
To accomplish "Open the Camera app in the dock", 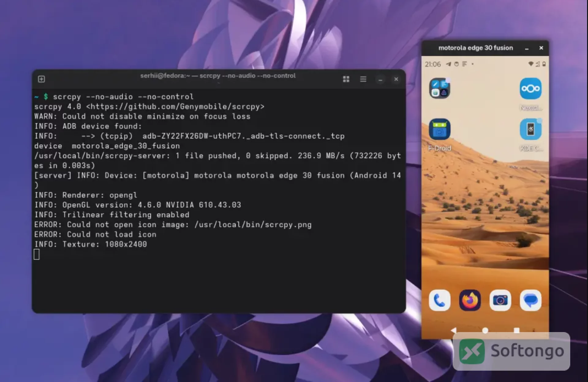I will point(500,300).
